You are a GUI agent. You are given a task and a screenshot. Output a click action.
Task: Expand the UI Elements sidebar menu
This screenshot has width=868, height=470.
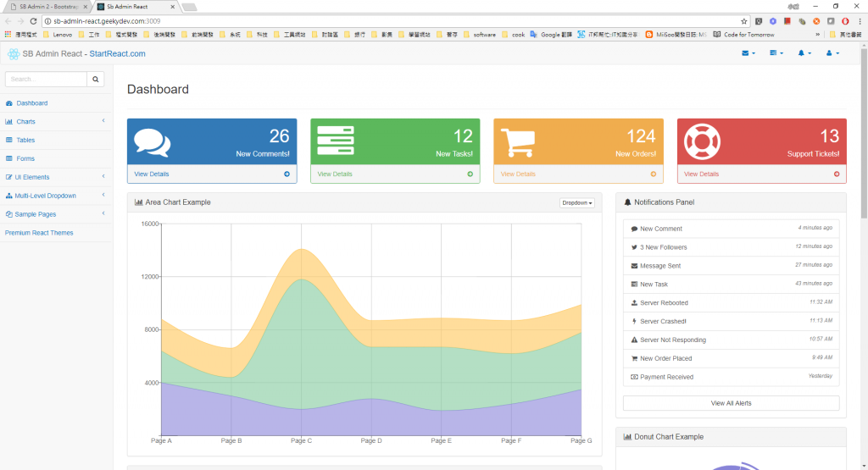pos(55,178)
